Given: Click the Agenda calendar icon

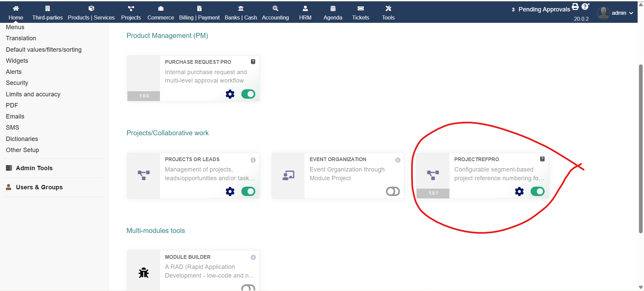Looking at the screenshot, I should [x=333, y=8].
